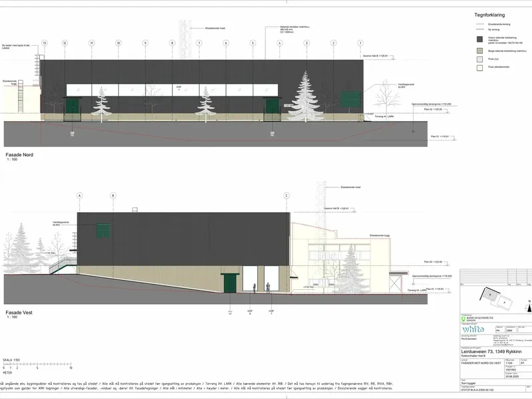Click the Tegnforklaring legend heading
The height and width of the screenshot is (399, 532).
pyautogui.click(x=489, y=15)
